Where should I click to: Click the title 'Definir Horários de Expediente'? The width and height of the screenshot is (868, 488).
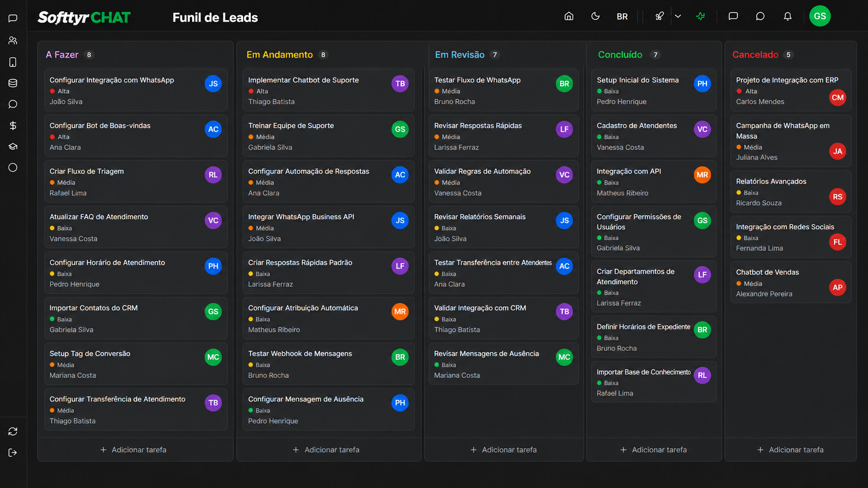[644, 327]
